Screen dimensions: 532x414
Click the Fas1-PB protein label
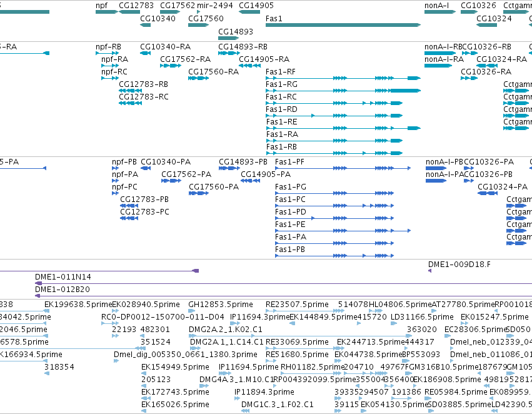[289, 250]
